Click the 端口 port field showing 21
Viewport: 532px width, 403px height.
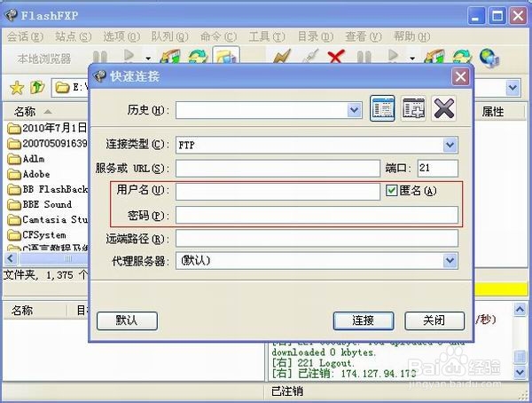point(438,168)
